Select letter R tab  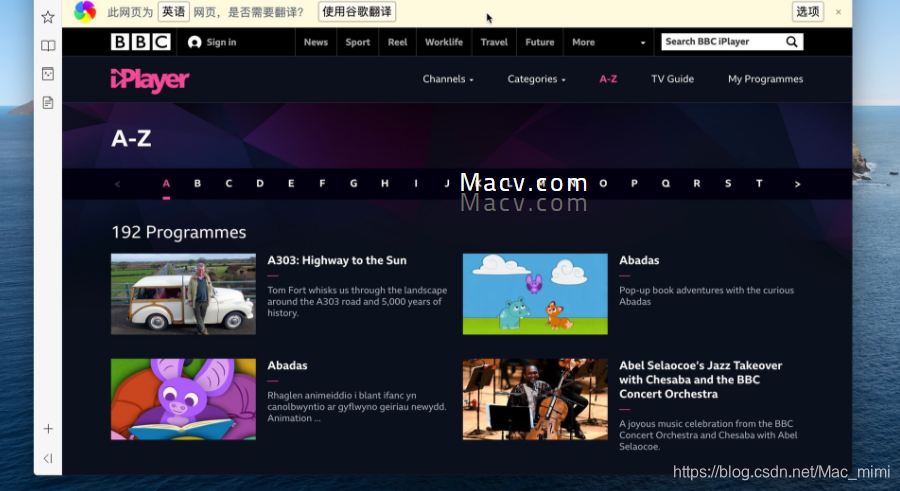coord(697,184)
